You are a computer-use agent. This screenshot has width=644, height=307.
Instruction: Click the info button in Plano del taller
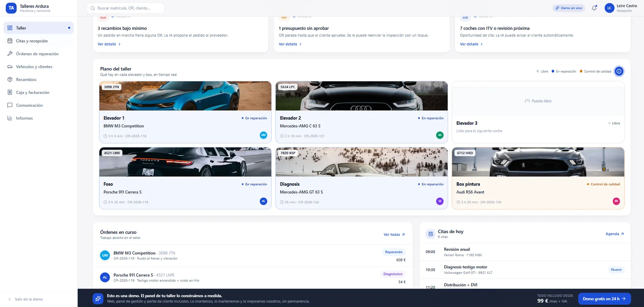(x=619, y=71)
